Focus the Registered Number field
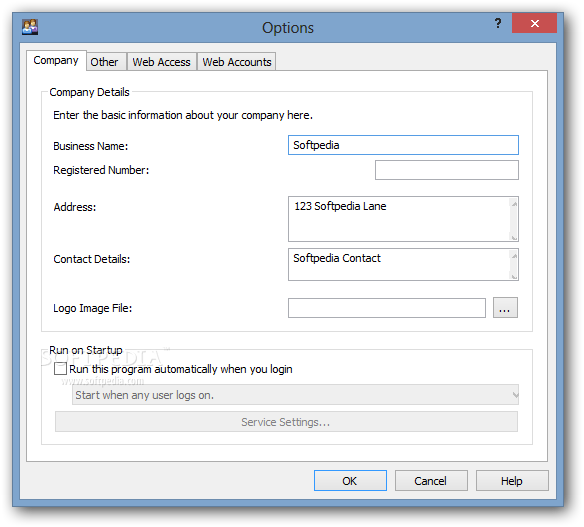584x527 pixels. tap(447, 170)
